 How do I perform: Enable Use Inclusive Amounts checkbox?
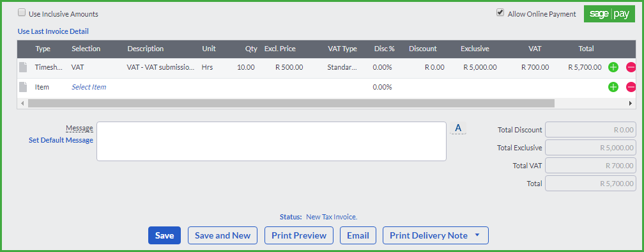pyautogui.click(x=21, y=13)
